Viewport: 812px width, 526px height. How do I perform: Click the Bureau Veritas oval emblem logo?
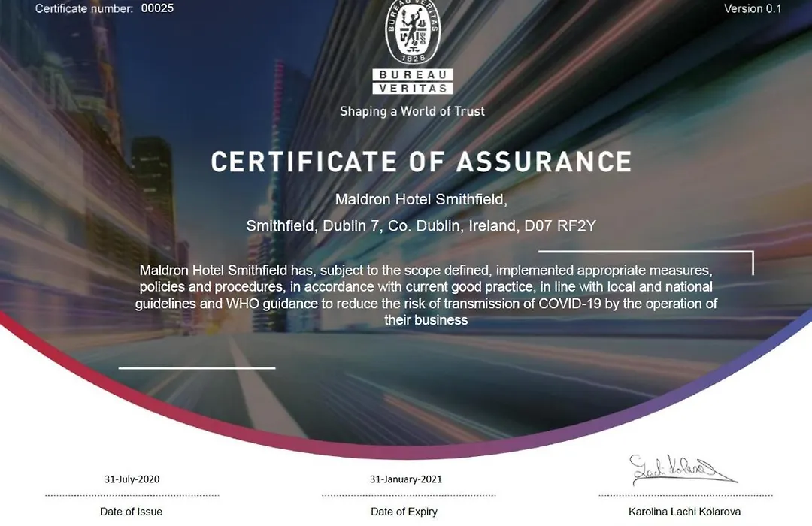click(413, 32)
